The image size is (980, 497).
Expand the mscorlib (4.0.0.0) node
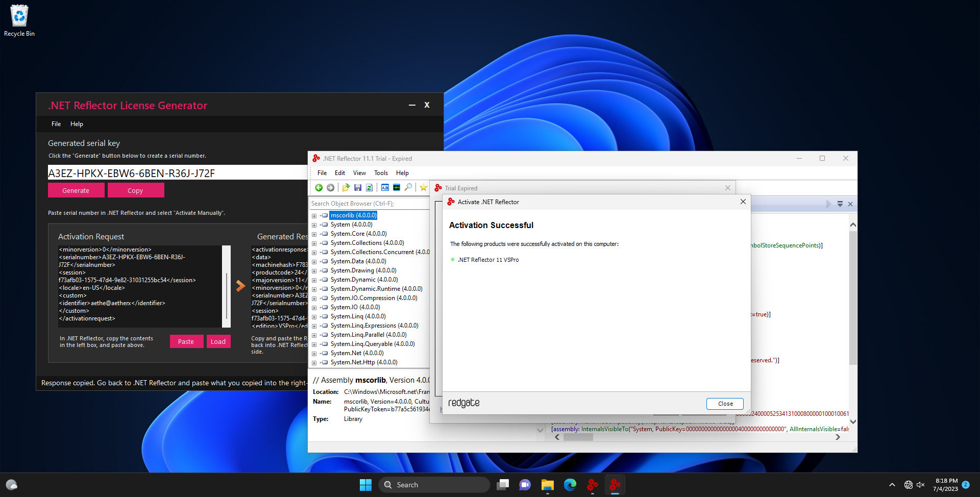coord(314,216)
